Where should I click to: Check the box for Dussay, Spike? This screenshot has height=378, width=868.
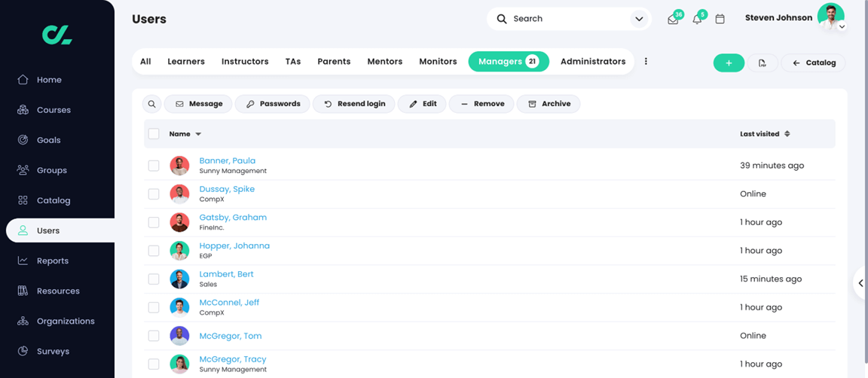click(154, 194)
